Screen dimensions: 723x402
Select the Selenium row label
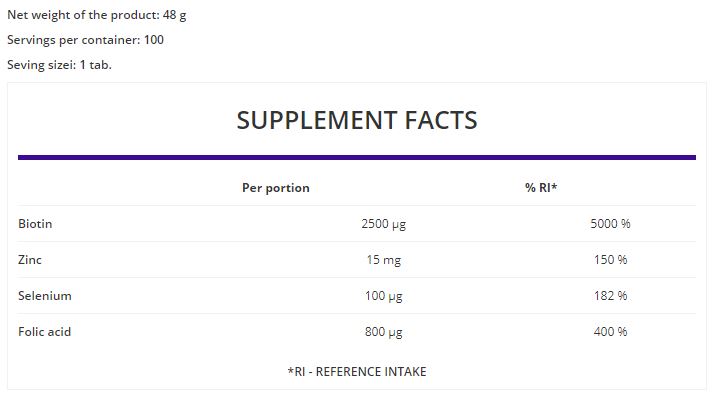coord(45,296)
